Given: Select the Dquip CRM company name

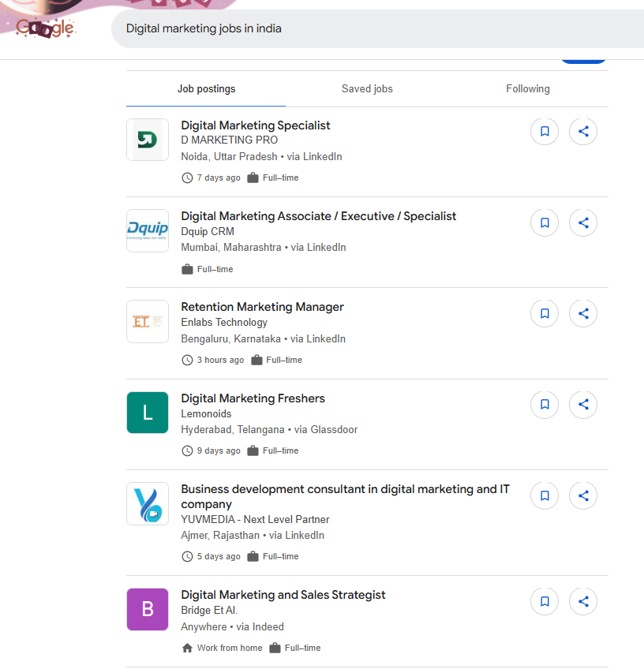Looking at the screenshot, I should pyautogui.click(x=208, y=232).
